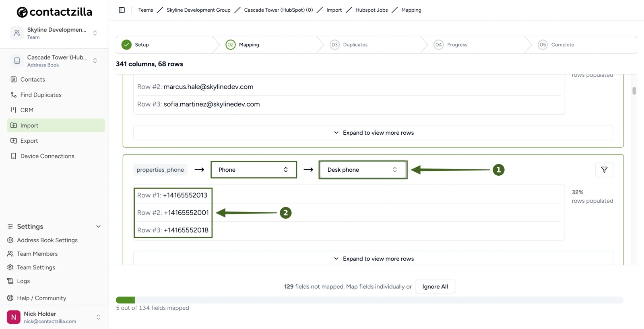This screenshot has width=644, height=329.
Task: Toggle the sidebar panel icon
Action: pyautogui.click(x=122, y=10)
